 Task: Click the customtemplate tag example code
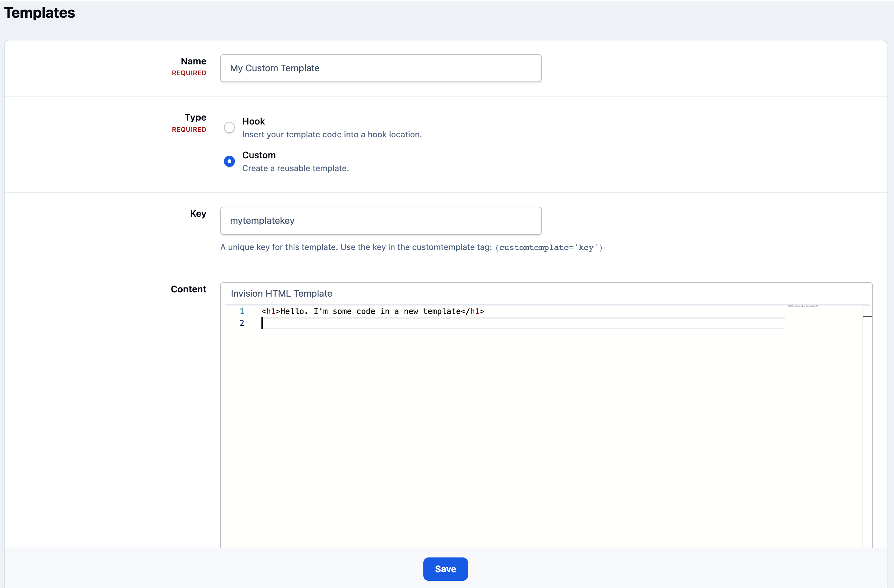(x=548, y=248)
